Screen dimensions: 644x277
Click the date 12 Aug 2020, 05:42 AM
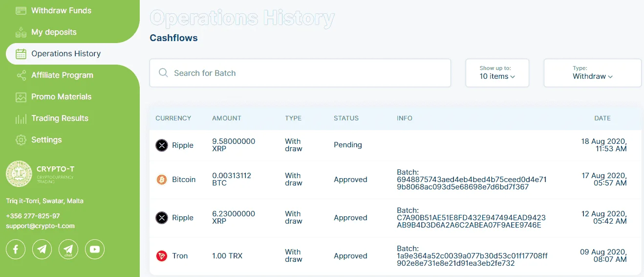604,217
